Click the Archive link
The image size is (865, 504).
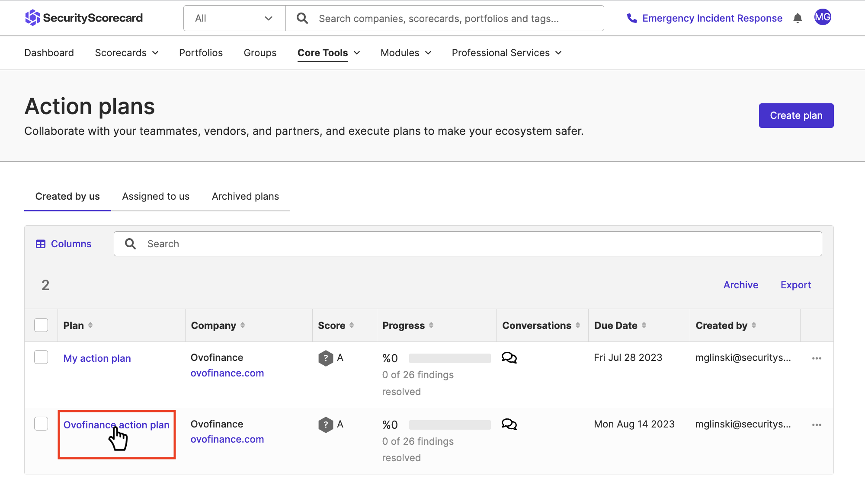(x=741, y=285)
